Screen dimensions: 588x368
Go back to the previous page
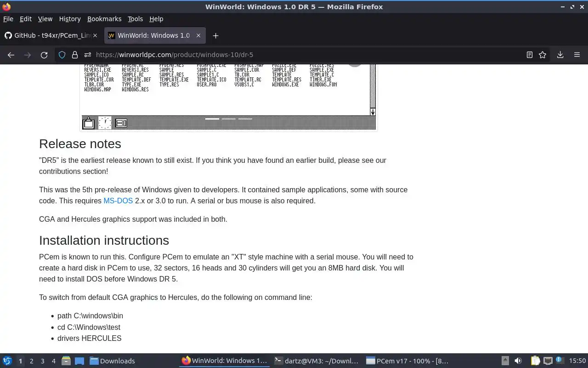pos(11,55)
